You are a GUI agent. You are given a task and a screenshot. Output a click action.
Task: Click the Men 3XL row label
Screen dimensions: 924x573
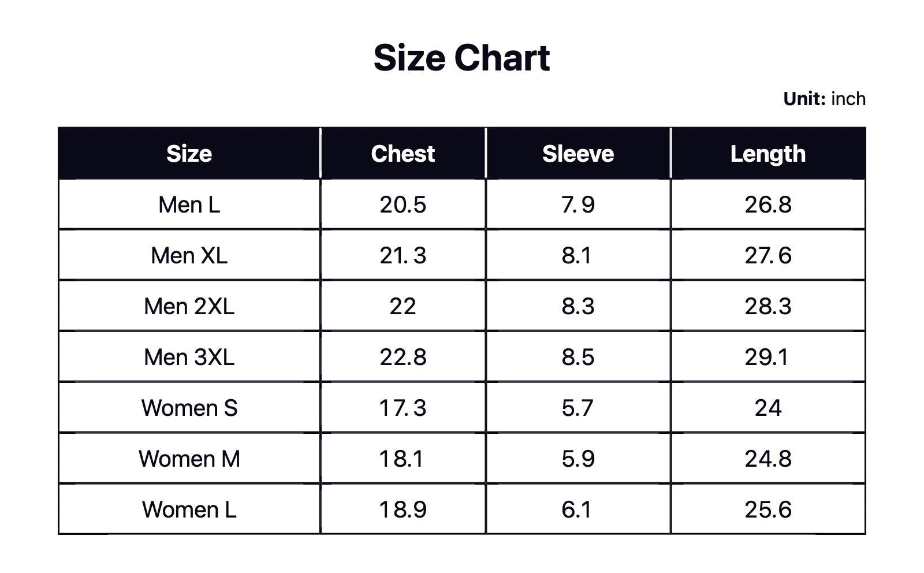click(x=189, y=357)
